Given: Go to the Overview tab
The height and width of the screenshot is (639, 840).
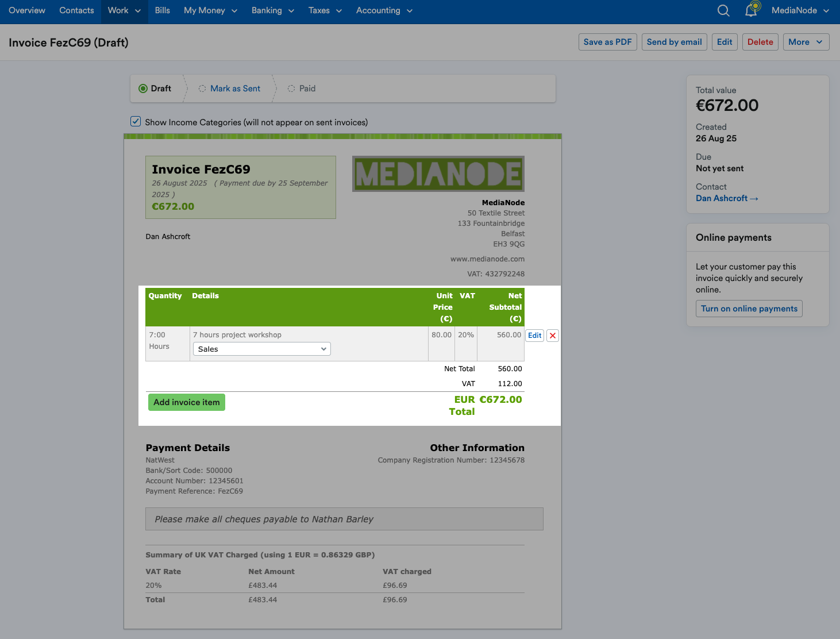Looking at the screenshot, I should (27, 10).
